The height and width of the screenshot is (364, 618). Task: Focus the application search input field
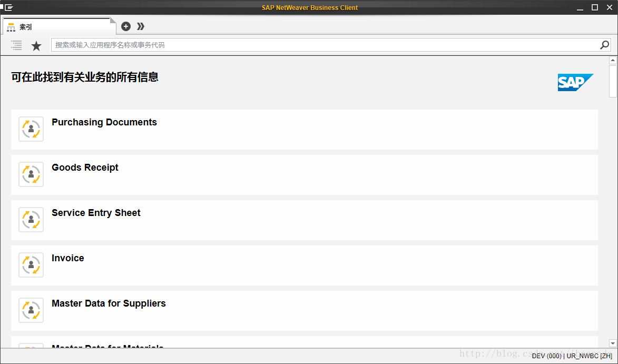point(325,45)
